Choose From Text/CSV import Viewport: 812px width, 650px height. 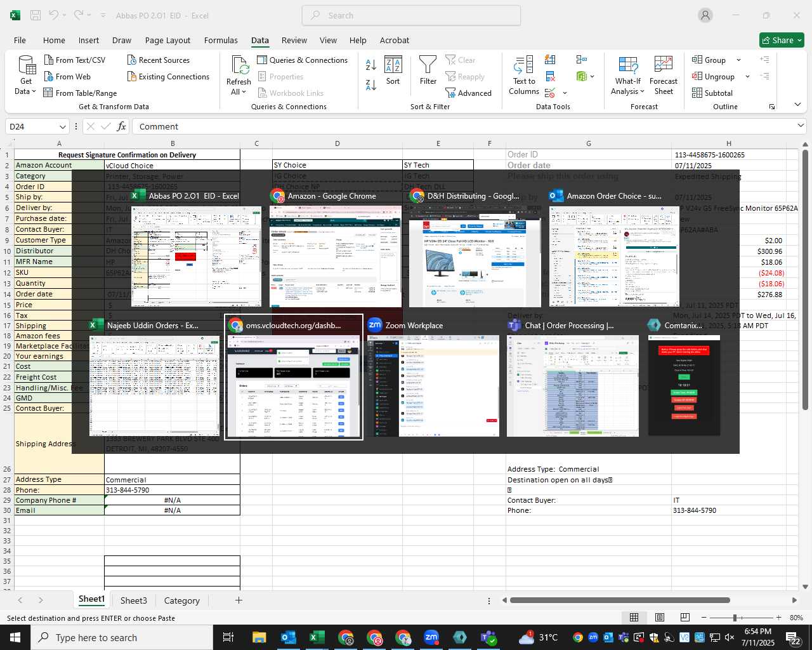point(74,60)
